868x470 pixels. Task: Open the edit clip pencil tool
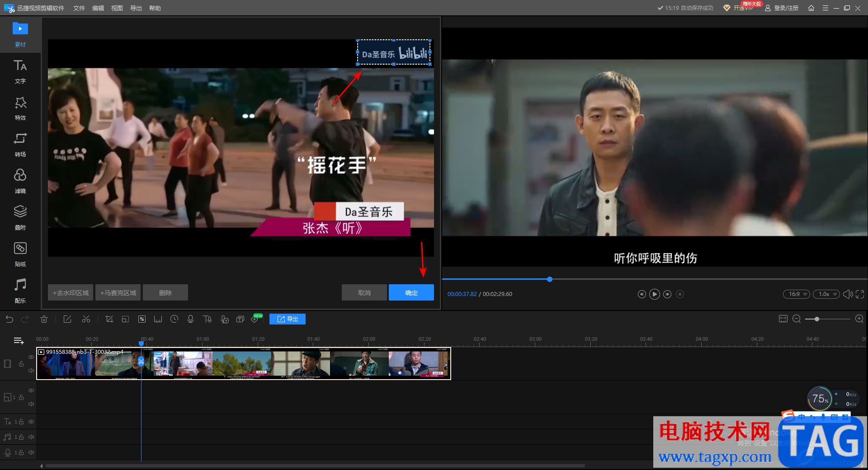(67, 319)
